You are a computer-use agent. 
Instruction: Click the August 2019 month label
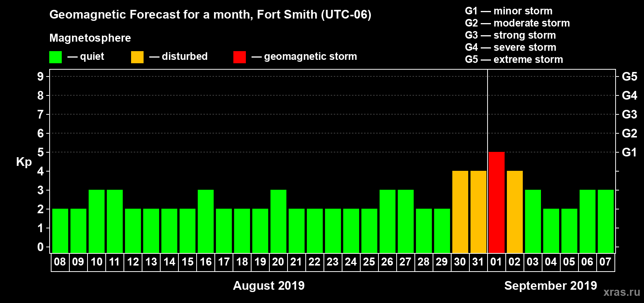(x=269, y=286)
